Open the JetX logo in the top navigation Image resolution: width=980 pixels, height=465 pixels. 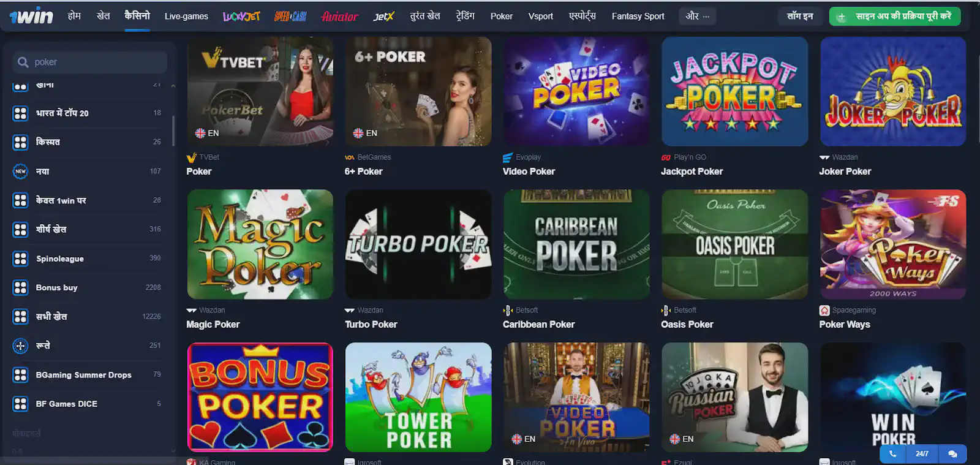384,17
